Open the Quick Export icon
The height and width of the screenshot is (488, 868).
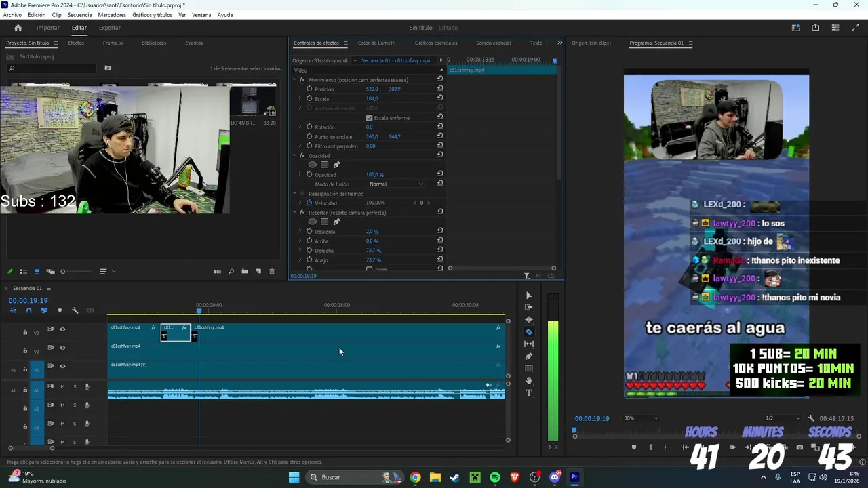(x=815, y=28)
